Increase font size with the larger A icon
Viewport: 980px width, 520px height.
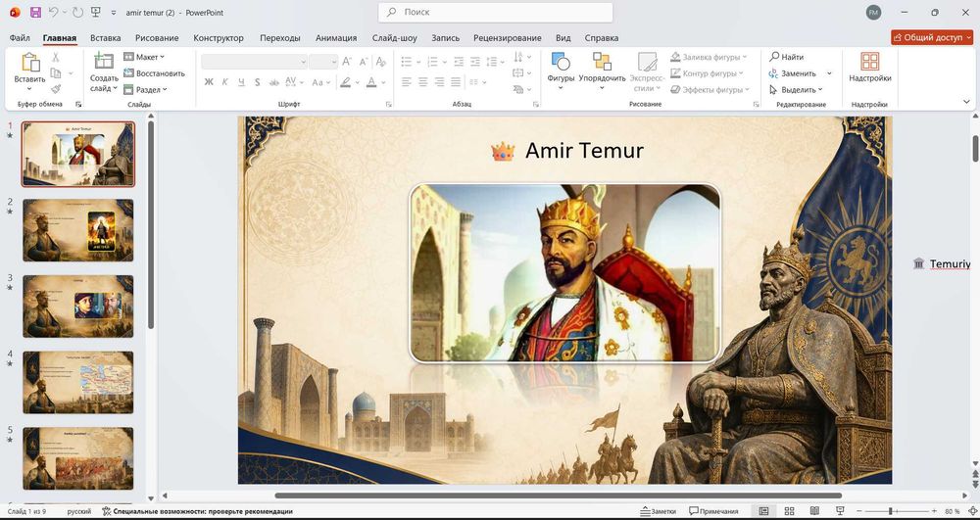(348, 61)
